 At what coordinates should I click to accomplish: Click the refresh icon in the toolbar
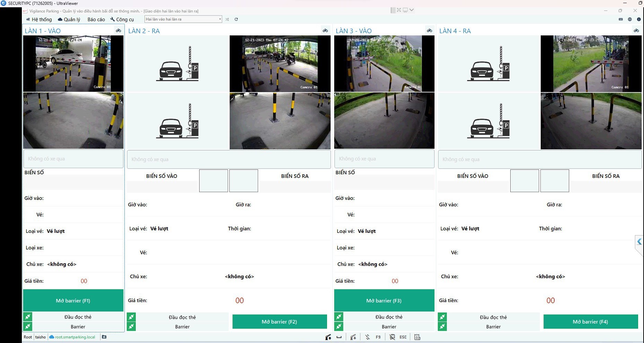click(x=236, y=19)
